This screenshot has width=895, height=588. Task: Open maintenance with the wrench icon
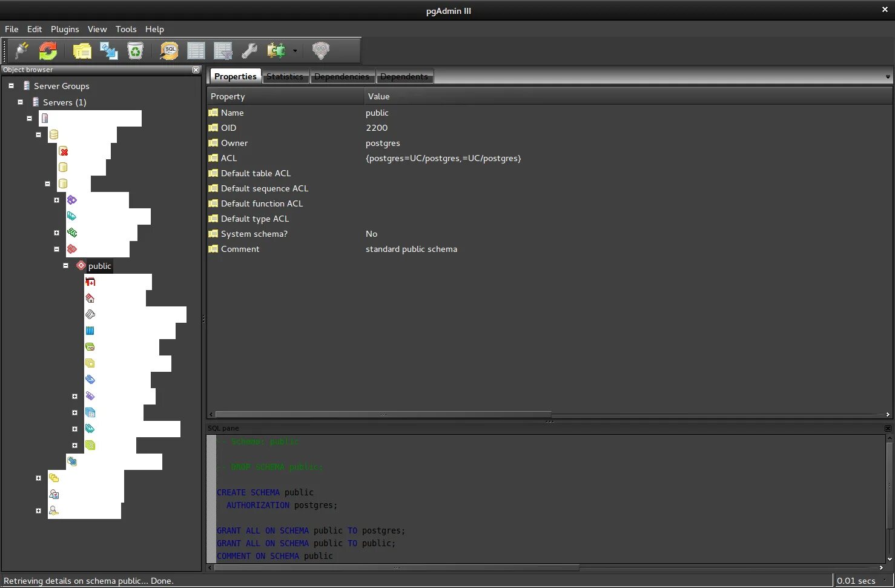tap(249, 50)
